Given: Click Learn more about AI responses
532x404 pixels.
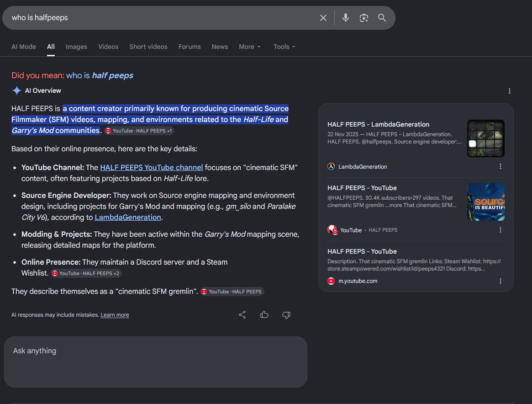Looking at the screenshot, I should pyautogui.click(x=115, y=315).
